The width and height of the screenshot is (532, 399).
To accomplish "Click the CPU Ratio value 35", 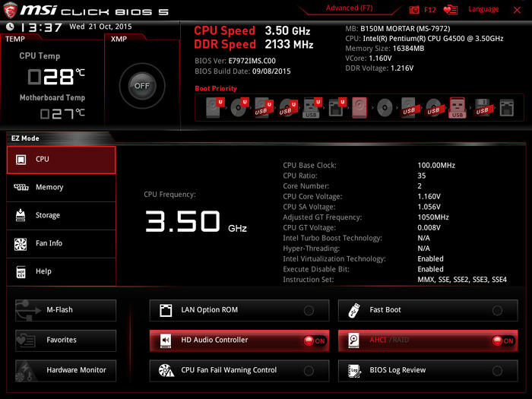I will 421,176.
